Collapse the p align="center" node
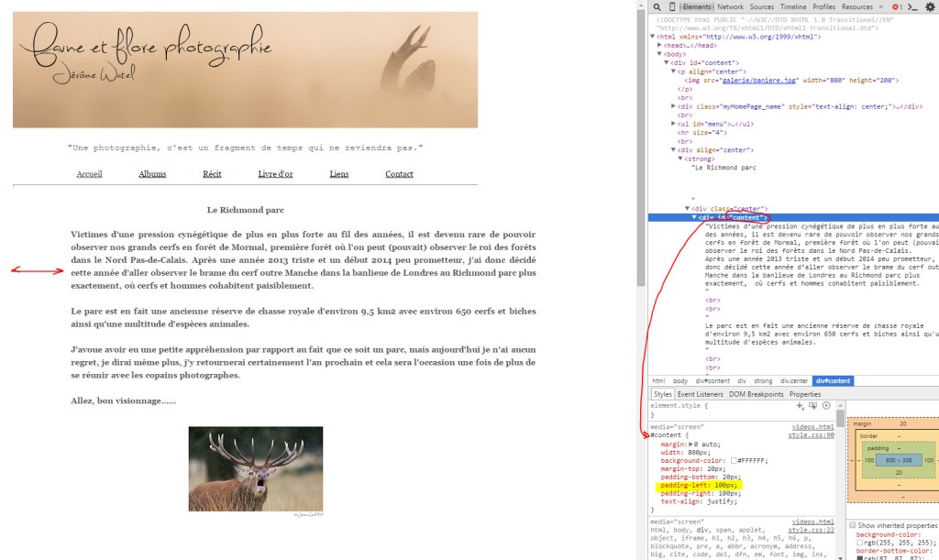This screenshot has width=939, height=560. coord(673,71)
